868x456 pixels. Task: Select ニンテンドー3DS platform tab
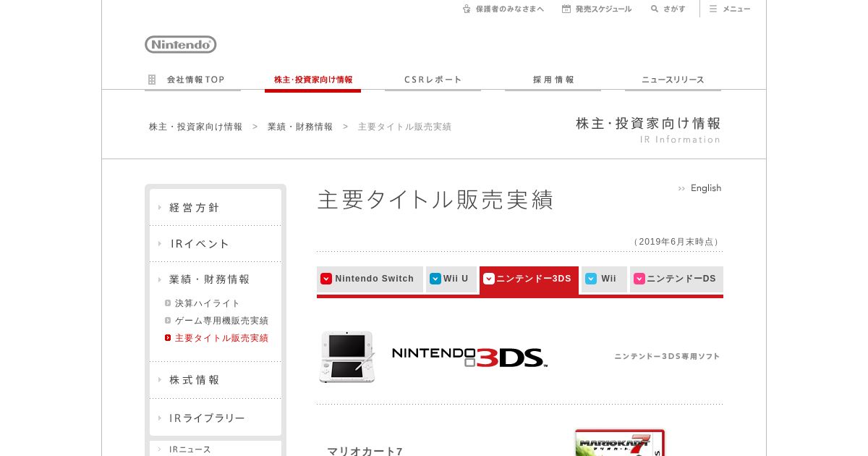[529, 279]
